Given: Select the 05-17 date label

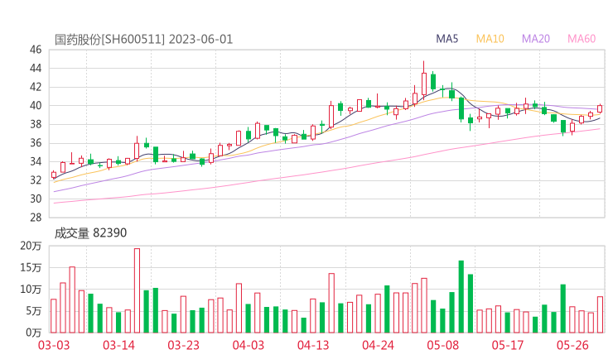Looking at the screenshot, I should coord(508,345).
